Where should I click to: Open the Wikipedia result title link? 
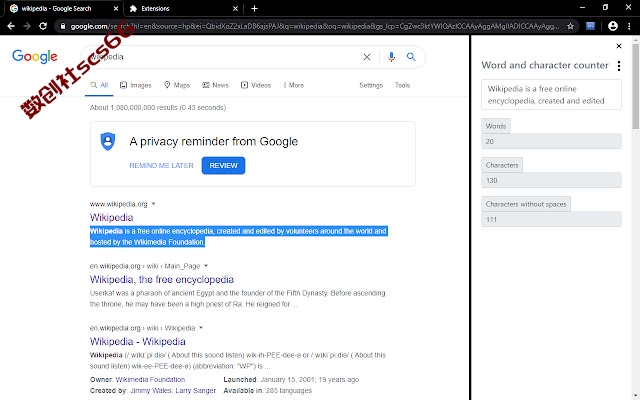[x=111, y=217]
